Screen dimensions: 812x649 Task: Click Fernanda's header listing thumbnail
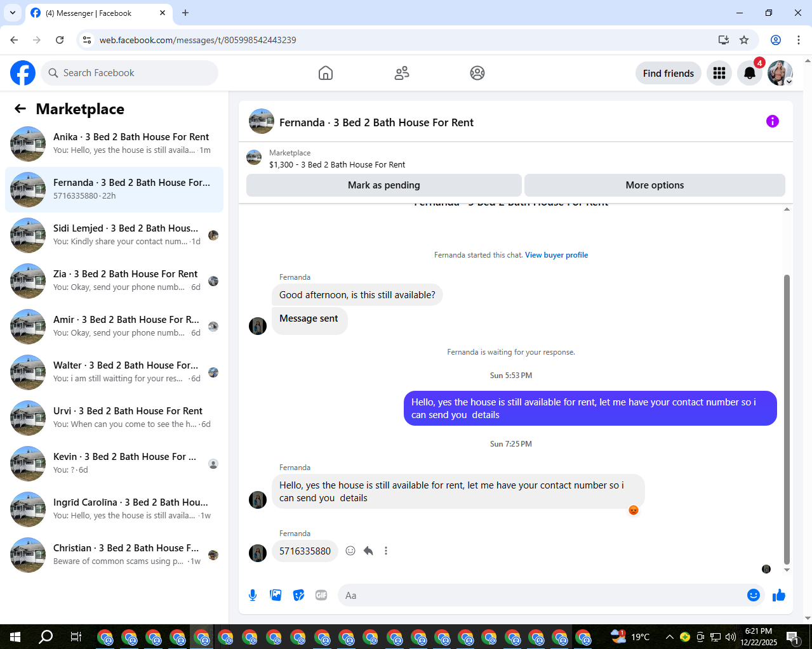[262, 121]
